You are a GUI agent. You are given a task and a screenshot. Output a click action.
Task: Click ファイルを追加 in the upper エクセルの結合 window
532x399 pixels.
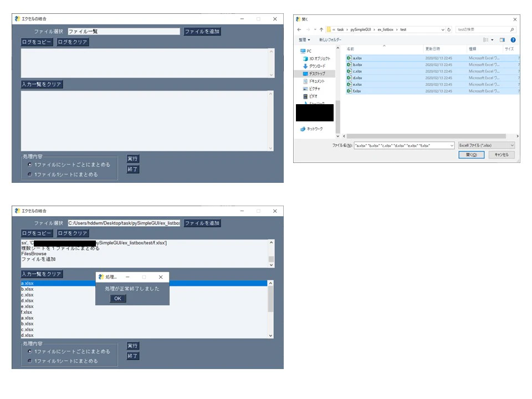click(202, 32)
